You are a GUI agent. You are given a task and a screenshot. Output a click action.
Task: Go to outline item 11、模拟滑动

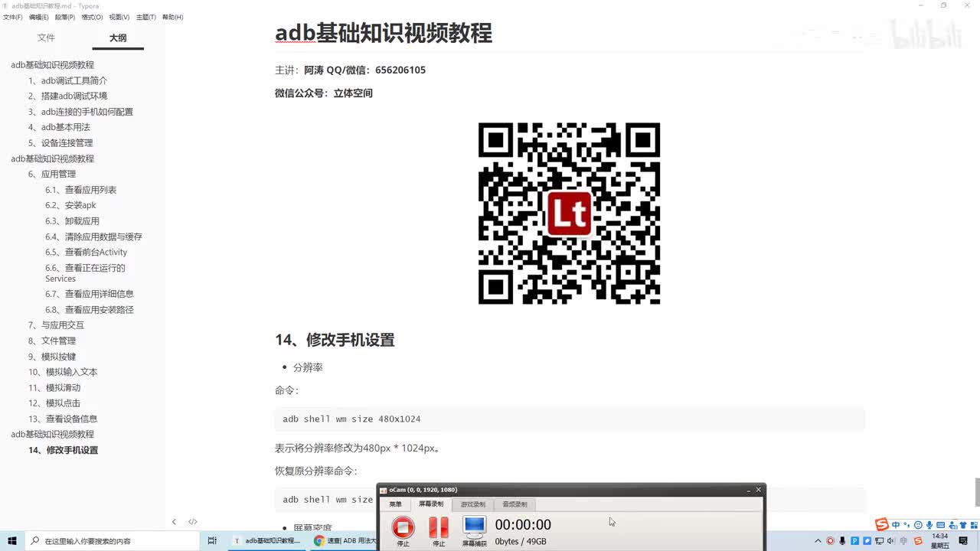point(54,388)
